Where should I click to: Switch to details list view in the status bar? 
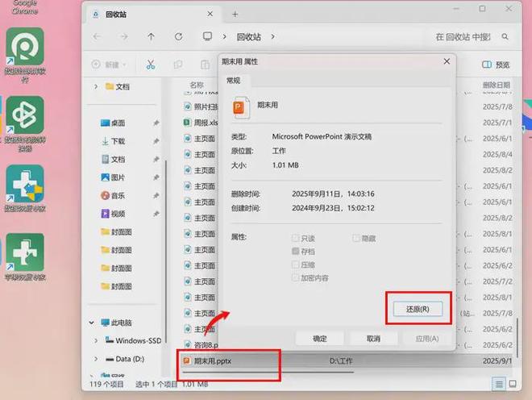point(499,384)
